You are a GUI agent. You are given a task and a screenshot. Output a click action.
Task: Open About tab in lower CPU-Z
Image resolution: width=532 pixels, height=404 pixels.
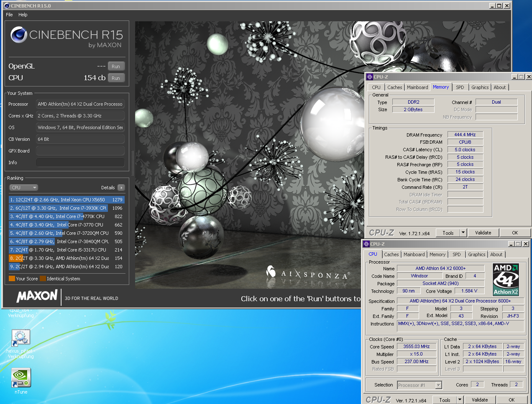[x=496, y=254]
